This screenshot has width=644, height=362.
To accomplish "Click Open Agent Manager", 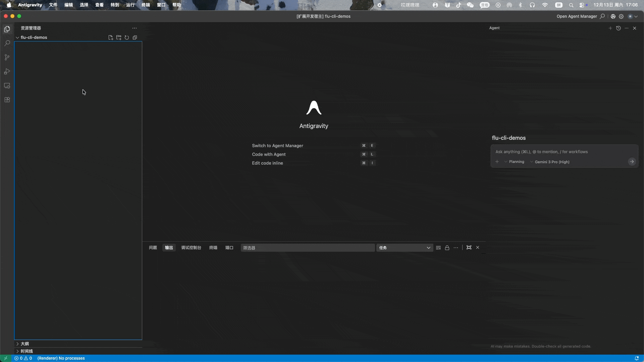I will (x=576, y=16).
